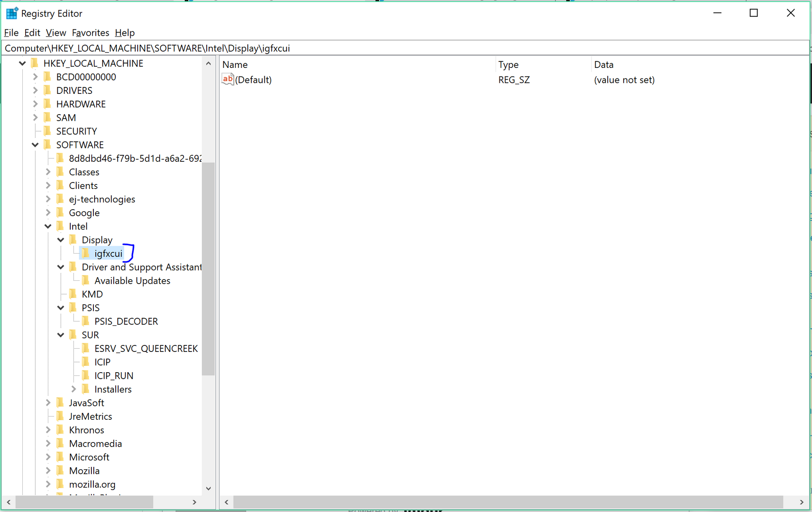
Task: Click the tree pane scroll up arrow
Action: point(208,63)
